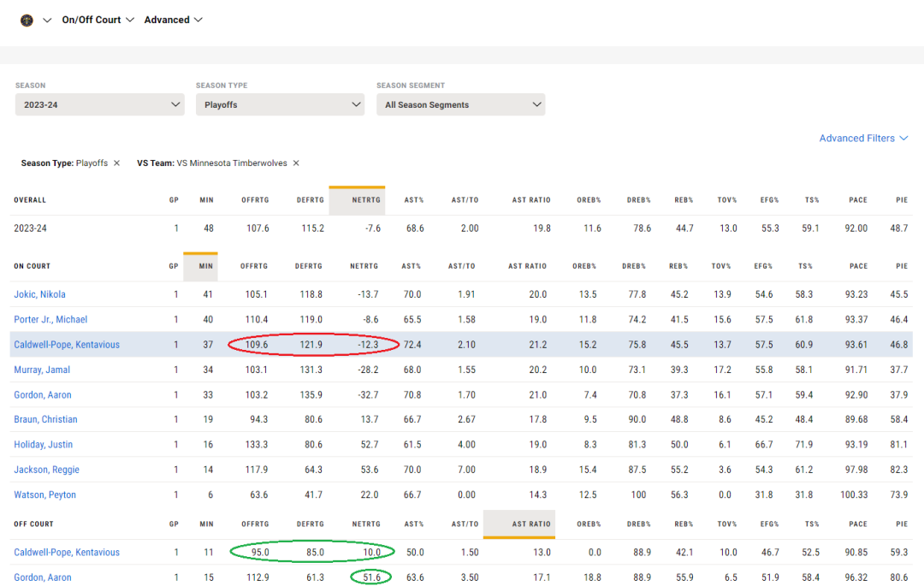Image resolution: width=924 pixels, height=586 pixels.
Task: Open the All Season Segments dropdown
Action: click(461, 104)
